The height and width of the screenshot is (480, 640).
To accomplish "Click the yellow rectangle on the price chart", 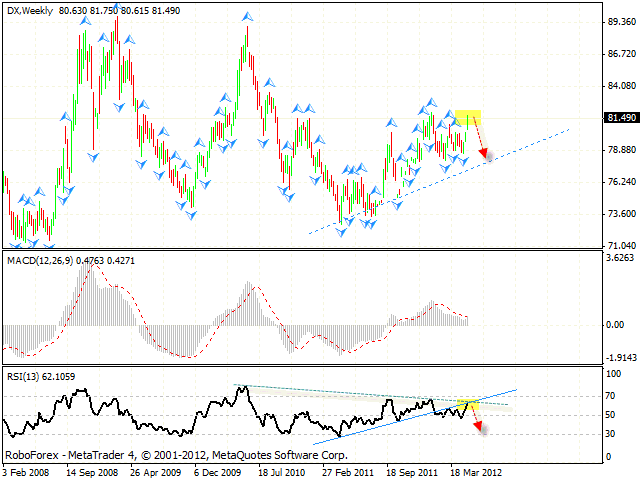I will pyautogui.click(x=468, y=116).
